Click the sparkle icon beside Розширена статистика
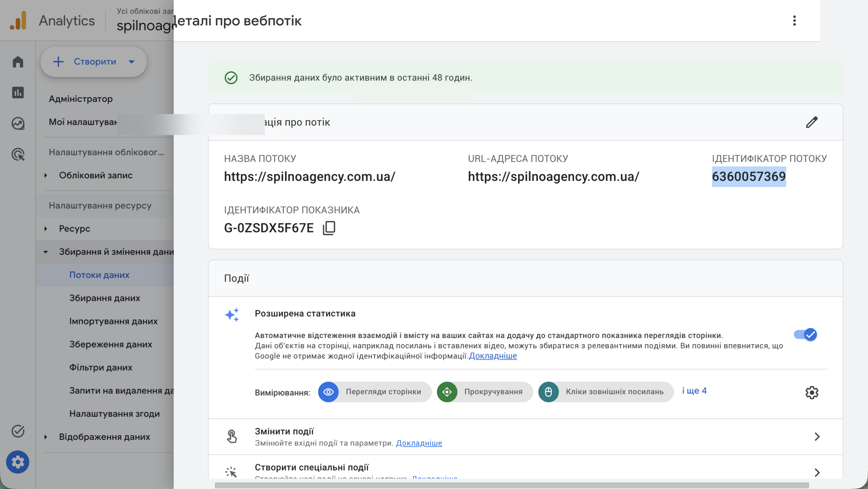This screenshot has width=868, height=489. tap(232, 315)
